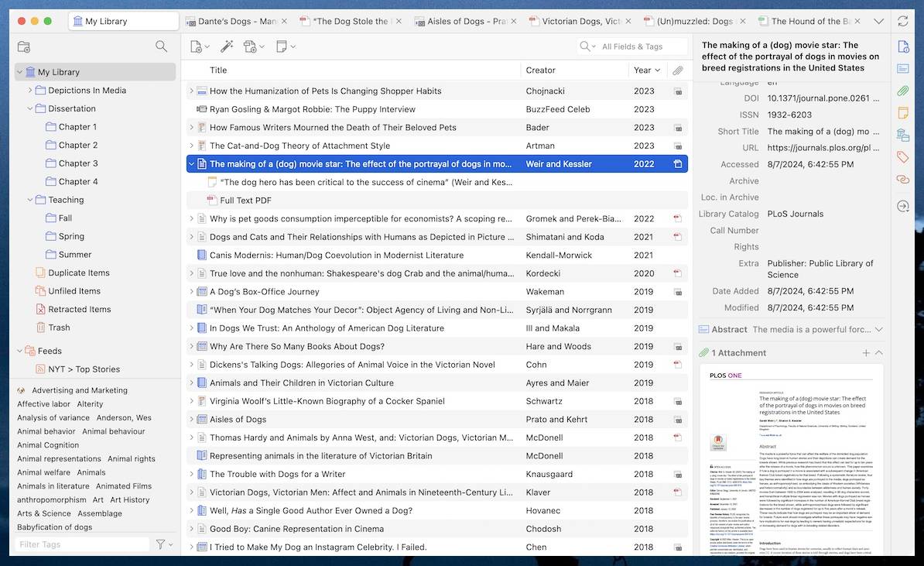
Task: Jump to Info section in side pane
Action: click(903, 46)
